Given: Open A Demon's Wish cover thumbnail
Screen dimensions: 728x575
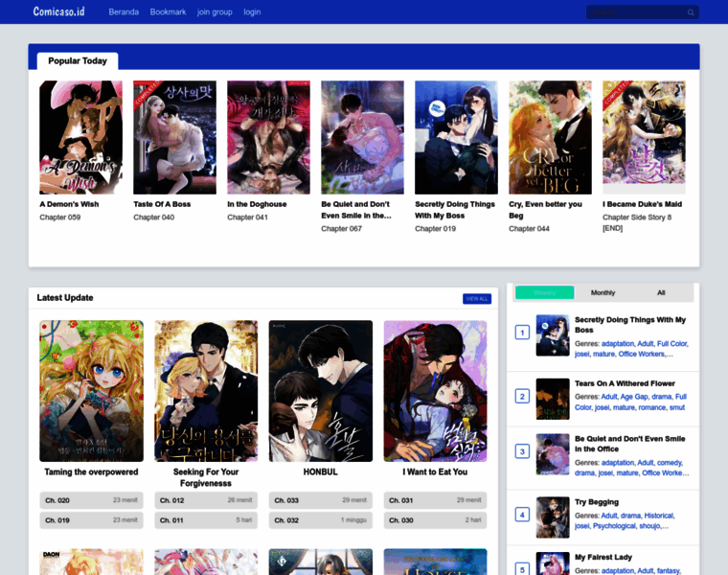Looking at the screenshot, I should click(x=80, y=137).
